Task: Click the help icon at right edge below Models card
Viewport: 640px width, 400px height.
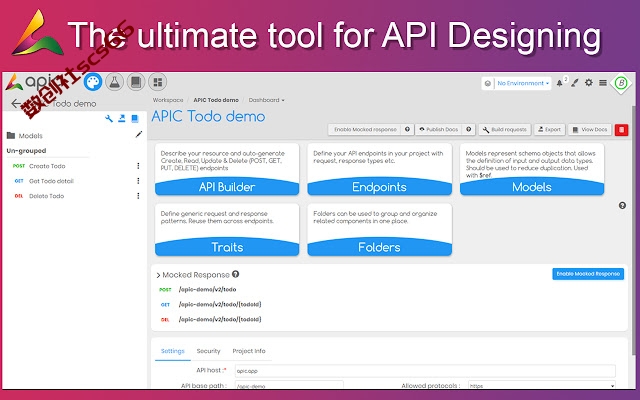Action: 622,205
